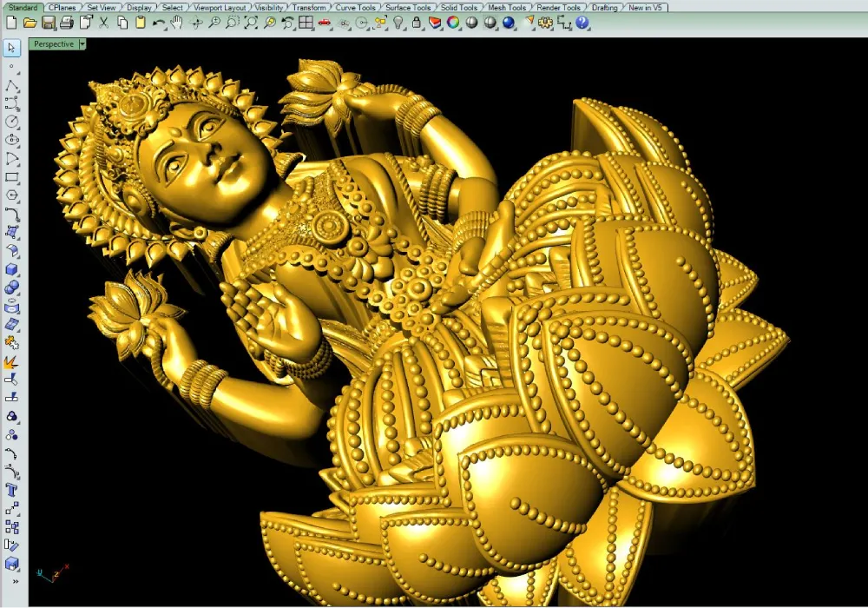Screen dimensions: 868x608
Task: Paste from clipboard icon in toolbar
Action: click(x=141, y=23)
